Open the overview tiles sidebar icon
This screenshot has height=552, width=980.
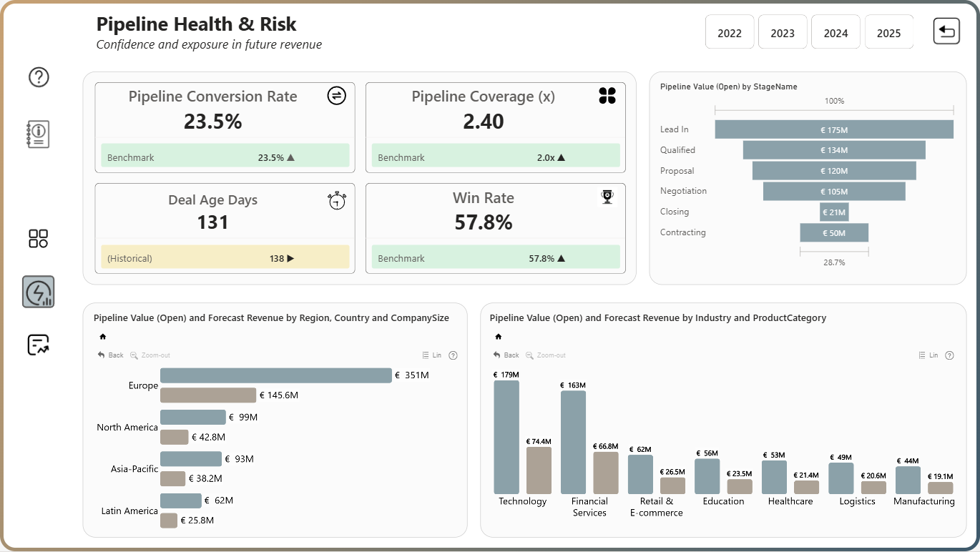pyautogui.click(x=38, y=239)
